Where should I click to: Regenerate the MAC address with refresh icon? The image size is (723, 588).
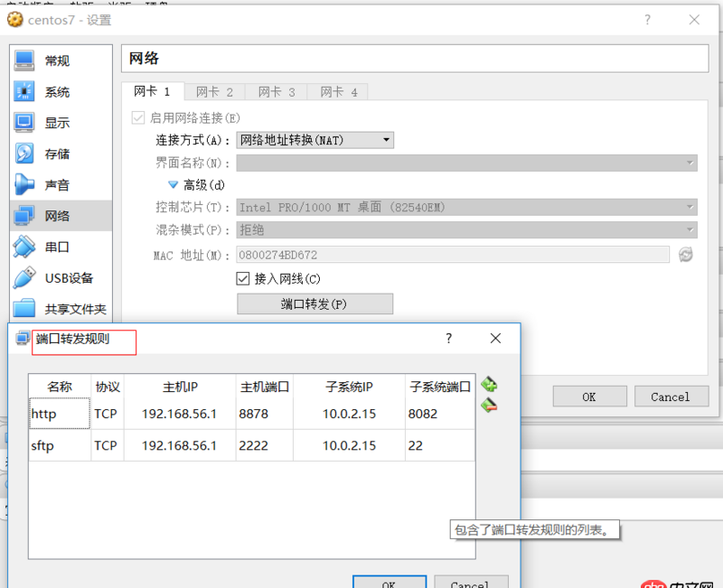click(x=687, y=256)
